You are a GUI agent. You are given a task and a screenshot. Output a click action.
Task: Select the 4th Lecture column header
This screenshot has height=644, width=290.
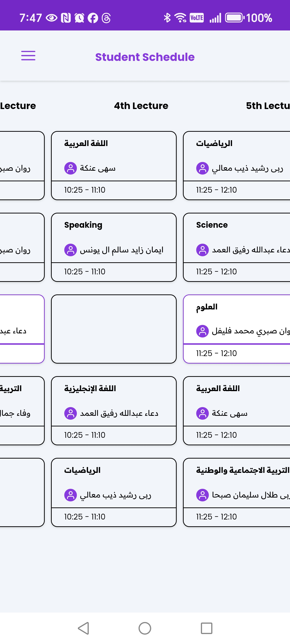click(x=141, y=106)
